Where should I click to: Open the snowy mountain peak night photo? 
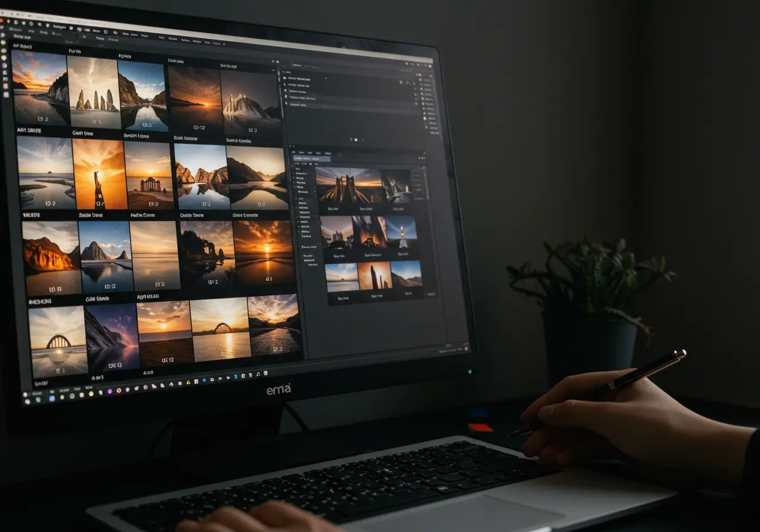251,104
